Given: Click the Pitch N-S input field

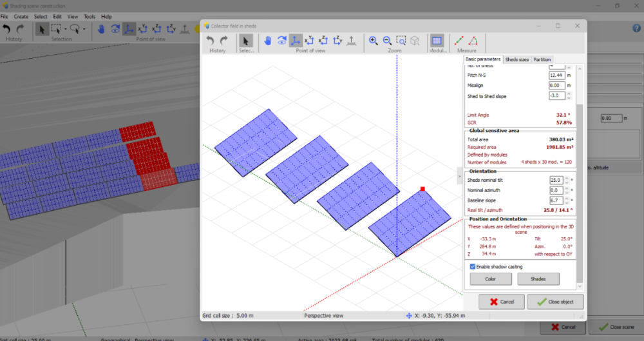Looking at the screenshot, I should coord(556,75).
